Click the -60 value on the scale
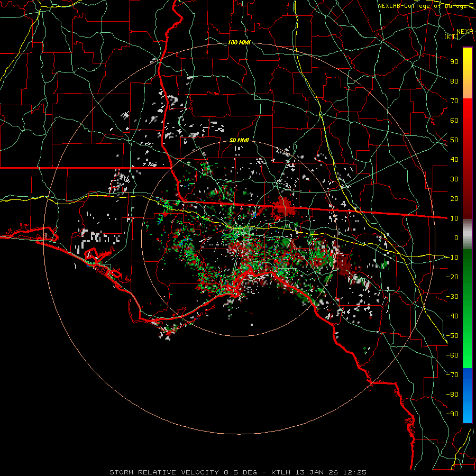Viewport: 476px width, 476px height. 452,355
